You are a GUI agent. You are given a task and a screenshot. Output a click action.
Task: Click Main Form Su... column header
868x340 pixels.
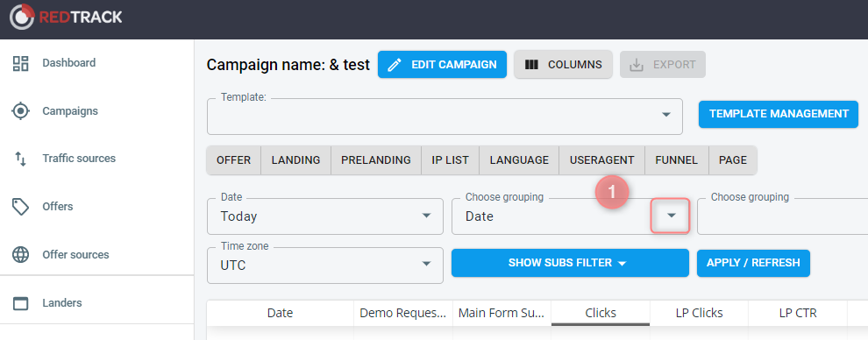tap(502, 313)
